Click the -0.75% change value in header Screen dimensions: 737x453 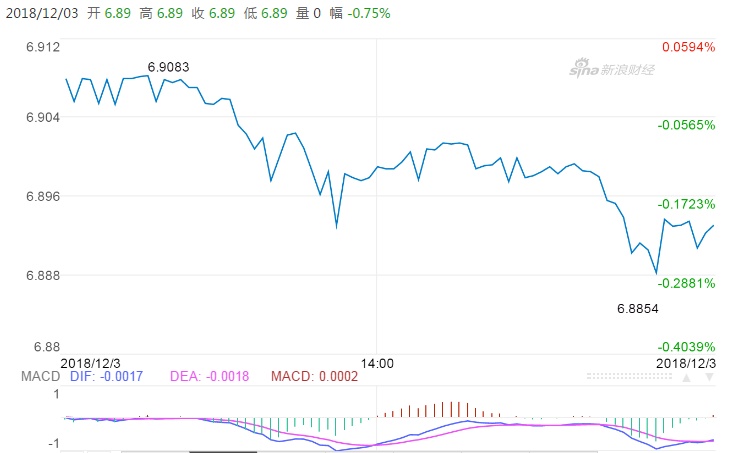[x=370, y=13]
